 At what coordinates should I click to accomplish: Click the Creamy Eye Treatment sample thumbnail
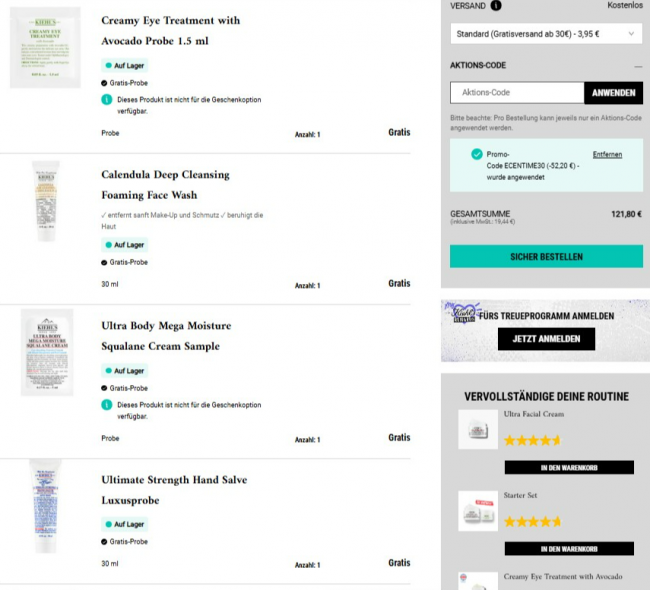point(45,47)
